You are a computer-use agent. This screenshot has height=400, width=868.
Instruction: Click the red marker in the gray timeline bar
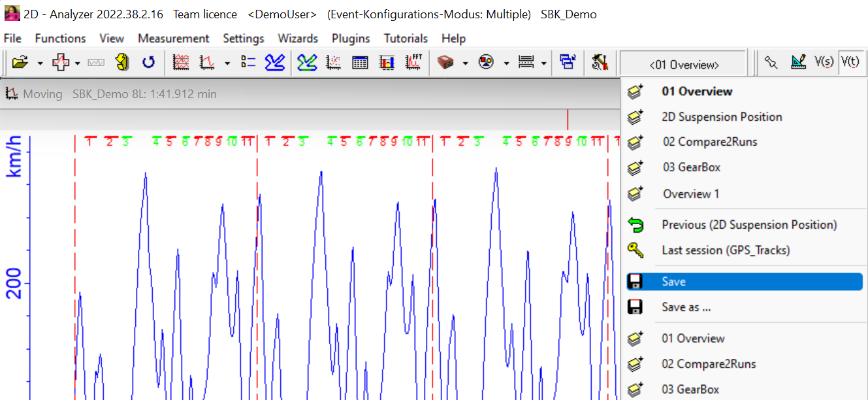[568, 120]
